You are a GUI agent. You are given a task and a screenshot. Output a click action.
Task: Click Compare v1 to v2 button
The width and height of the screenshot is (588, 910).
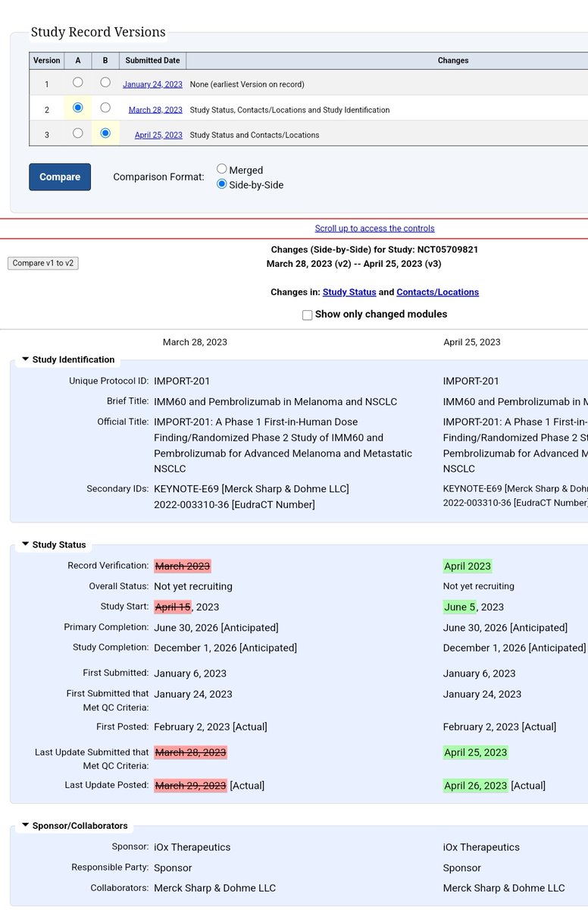tap(43, 263)
